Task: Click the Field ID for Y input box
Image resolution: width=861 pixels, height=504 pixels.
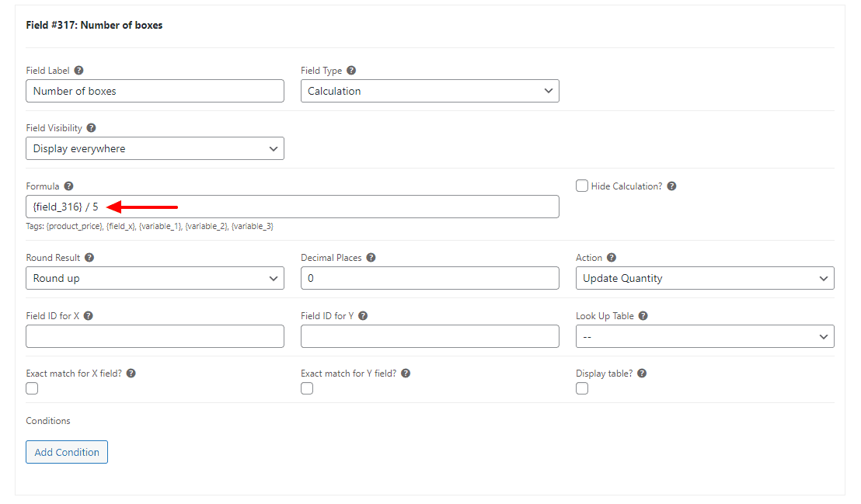Action: [x=430, y=336]
